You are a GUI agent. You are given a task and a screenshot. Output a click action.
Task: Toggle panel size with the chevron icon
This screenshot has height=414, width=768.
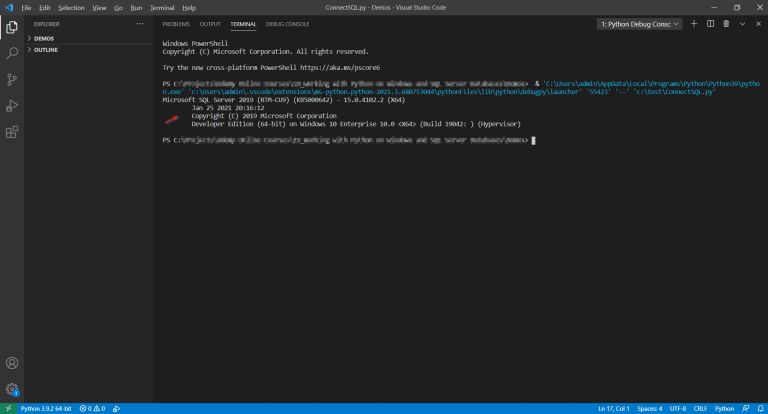click(742, 24)
